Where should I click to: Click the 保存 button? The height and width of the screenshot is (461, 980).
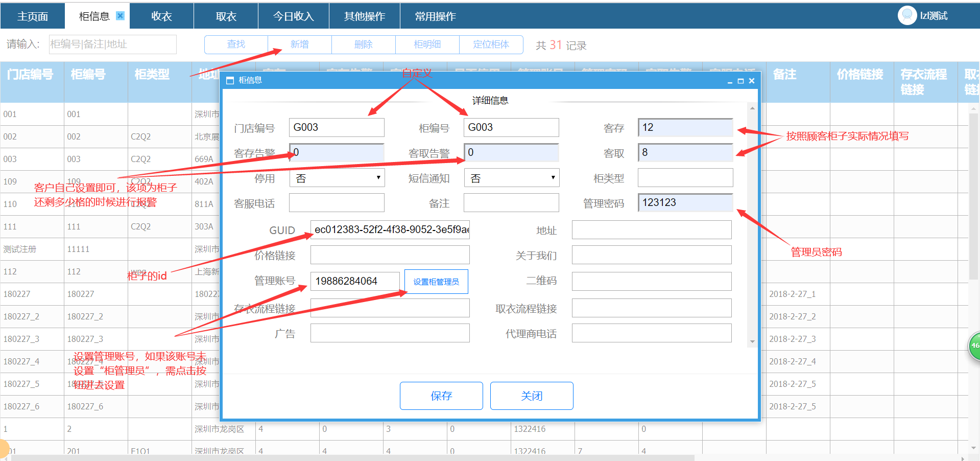coord(441,396)
